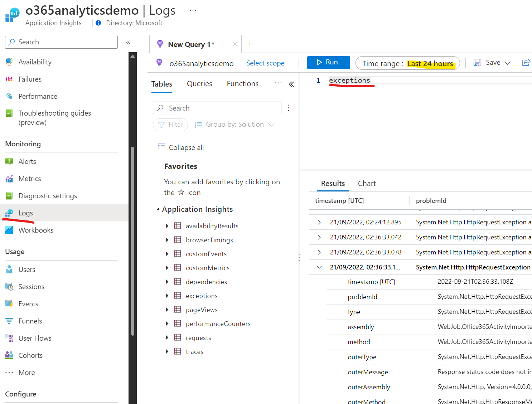
Task: Select the Chart tab
Action: [x=367, y=184]
